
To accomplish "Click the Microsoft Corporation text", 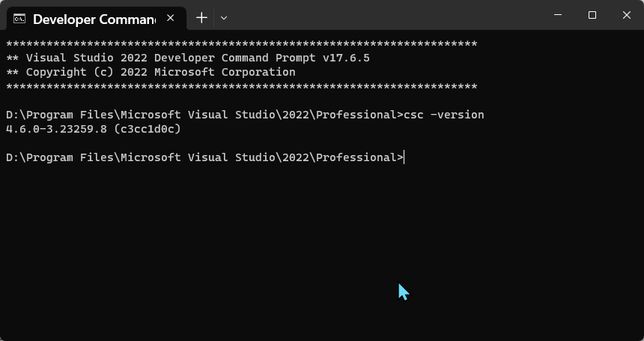I will pyautogui.click(x=225, y=72).
